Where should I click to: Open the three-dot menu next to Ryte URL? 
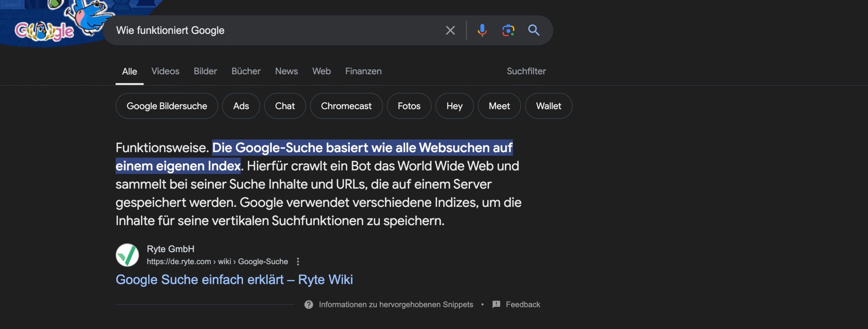[298, 262]
